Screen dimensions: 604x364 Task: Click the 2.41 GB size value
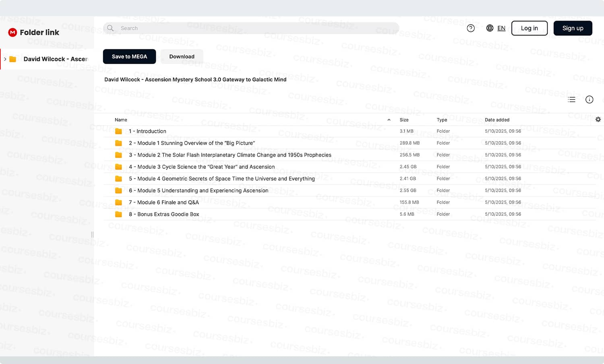(x=408, y=179)
